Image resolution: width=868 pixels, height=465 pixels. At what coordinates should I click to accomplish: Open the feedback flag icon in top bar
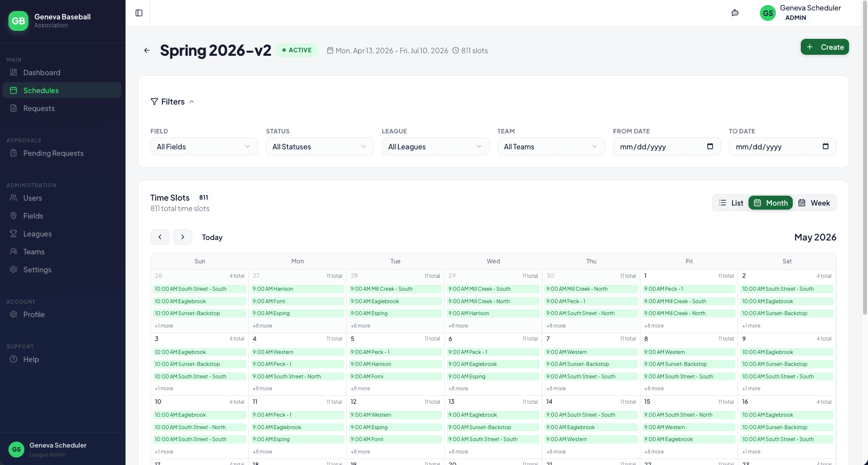[x=735, y=12]
